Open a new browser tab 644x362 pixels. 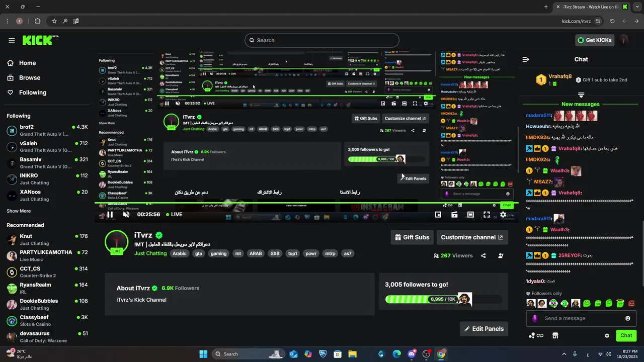click(546, 7)
